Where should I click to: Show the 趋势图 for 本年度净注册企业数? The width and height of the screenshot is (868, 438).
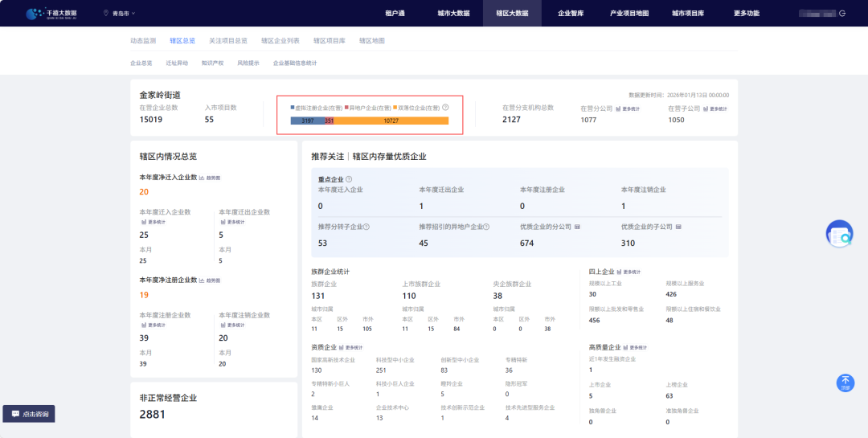point(210,280)
